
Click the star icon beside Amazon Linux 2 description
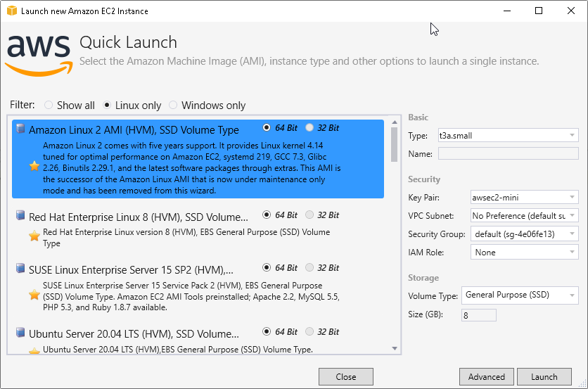coord(34,166)
